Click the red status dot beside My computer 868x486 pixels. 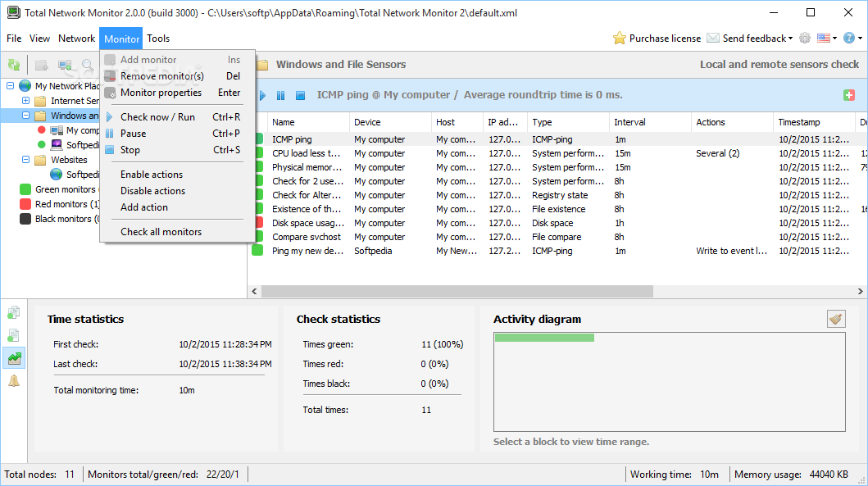point(41,130)
